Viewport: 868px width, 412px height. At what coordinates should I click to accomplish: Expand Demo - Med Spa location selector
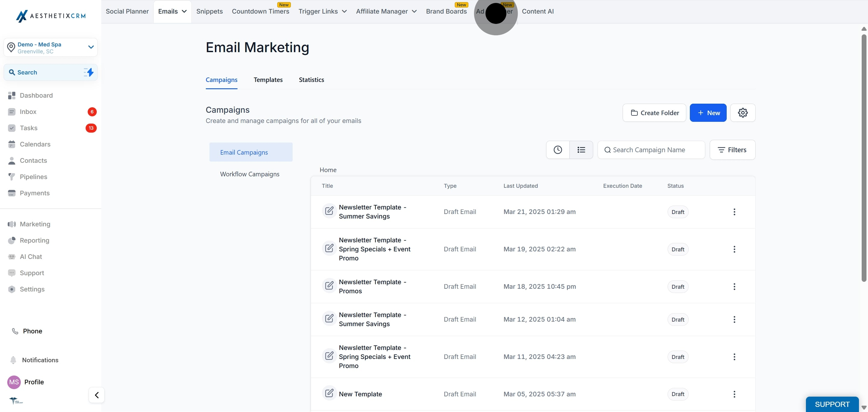(x=91, y=47)
